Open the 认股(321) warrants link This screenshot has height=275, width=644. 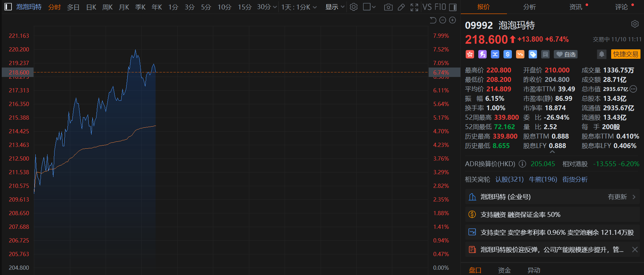509,179
